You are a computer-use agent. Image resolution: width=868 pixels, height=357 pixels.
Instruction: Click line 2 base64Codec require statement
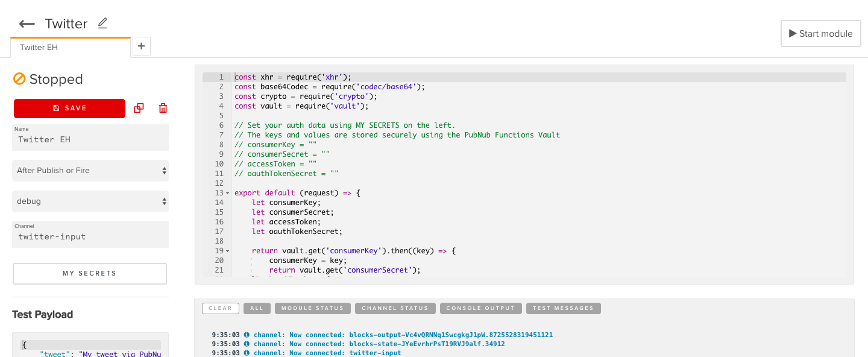[330, 87]
